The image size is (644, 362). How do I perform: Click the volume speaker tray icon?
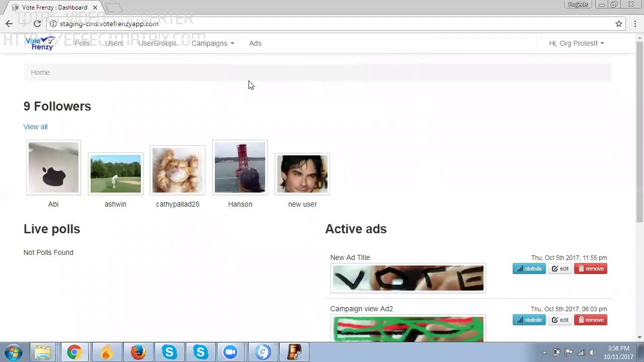click(593, 352)
